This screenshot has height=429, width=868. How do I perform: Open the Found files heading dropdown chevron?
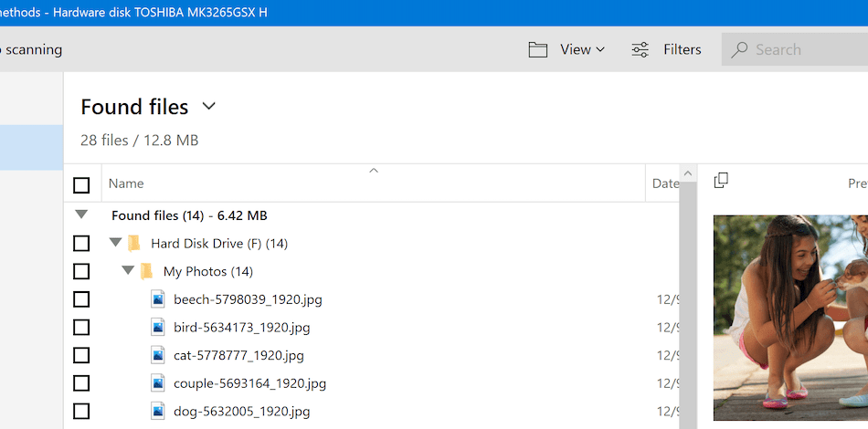[x=208, y=106]
